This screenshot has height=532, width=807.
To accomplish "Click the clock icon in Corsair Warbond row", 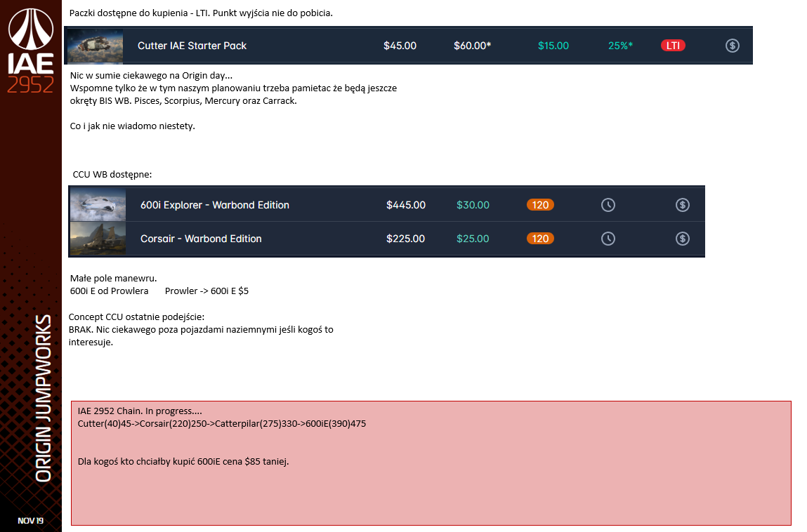I will [x=608, y=239].
